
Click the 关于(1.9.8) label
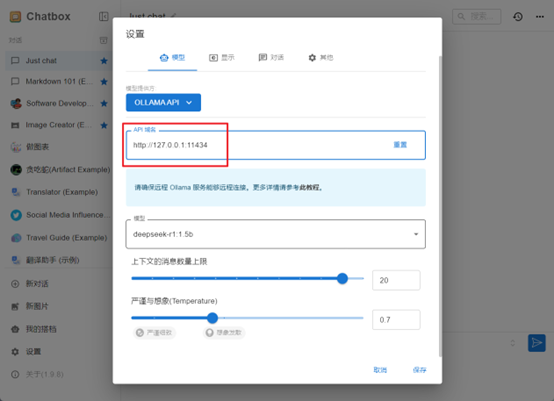(45, 375)
